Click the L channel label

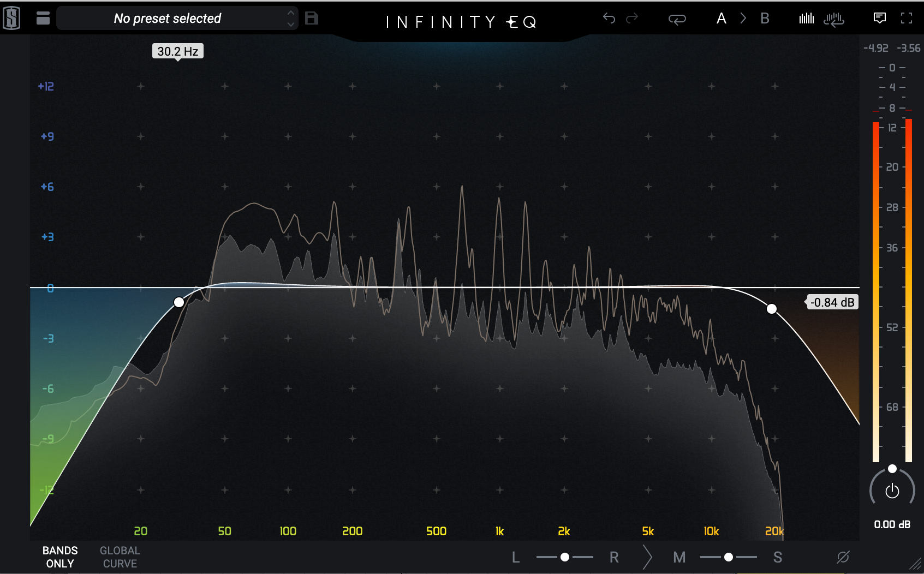coord(516,557)
